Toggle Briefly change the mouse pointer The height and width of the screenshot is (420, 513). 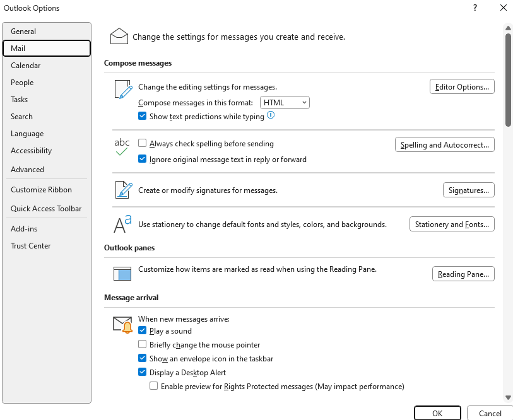[143, 344]
